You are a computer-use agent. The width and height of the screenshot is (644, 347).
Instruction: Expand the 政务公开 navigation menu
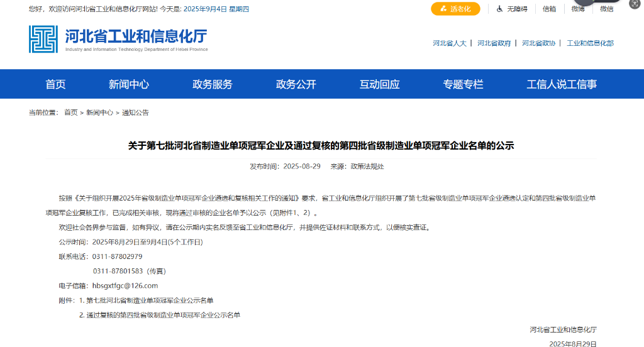click(296, 84)
